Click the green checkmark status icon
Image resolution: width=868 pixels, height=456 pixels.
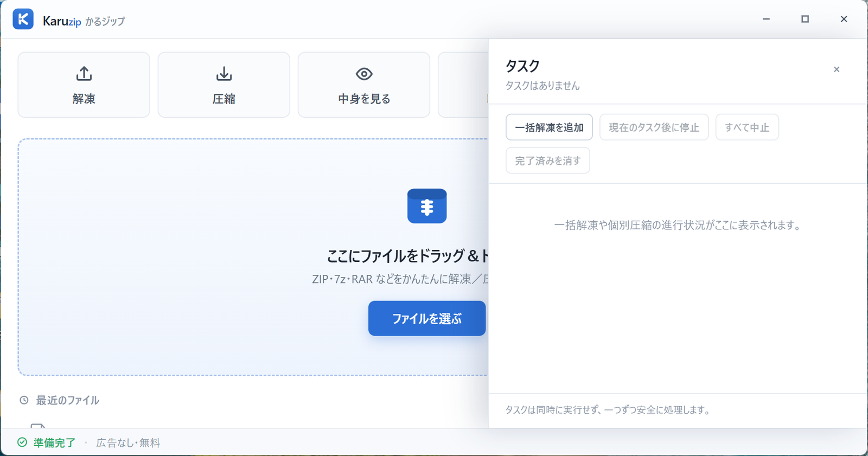click(22, 442)
